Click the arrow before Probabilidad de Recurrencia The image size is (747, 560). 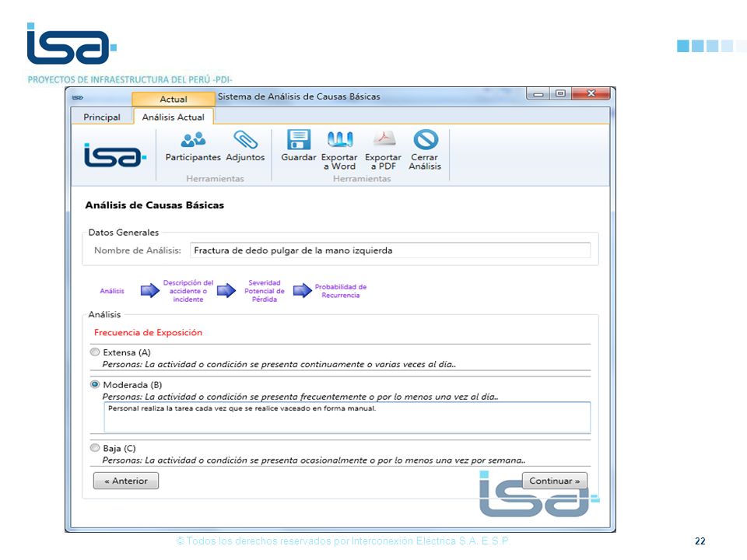[x=303, y=290]
